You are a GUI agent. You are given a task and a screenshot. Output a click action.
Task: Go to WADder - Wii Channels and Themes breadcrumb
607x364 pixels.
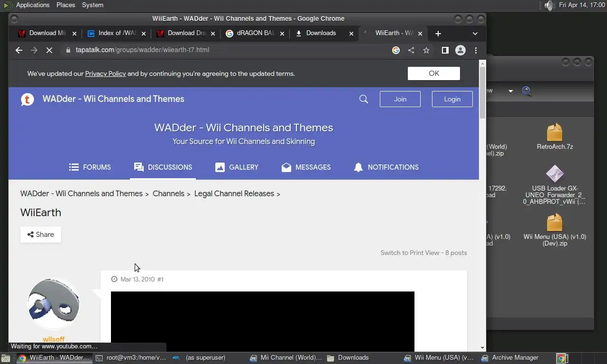[82, 194]
